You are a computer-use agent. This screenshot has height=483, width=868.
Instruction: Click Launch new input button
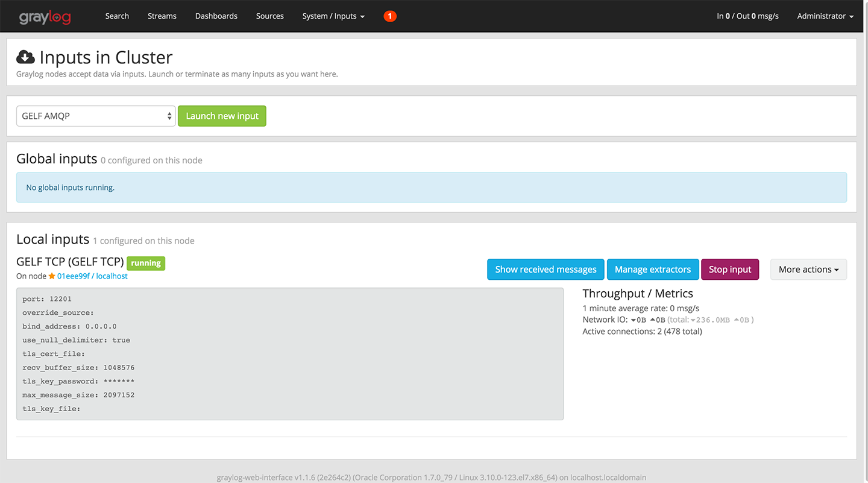point(222,116)
